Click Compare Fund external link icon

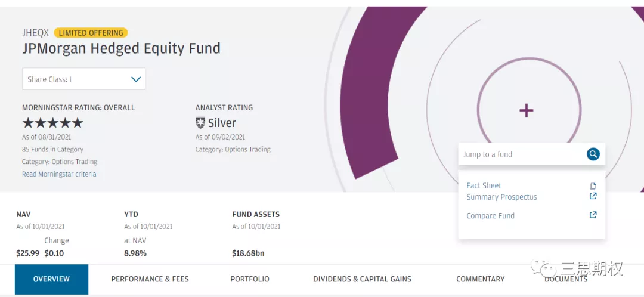(593, 215)
